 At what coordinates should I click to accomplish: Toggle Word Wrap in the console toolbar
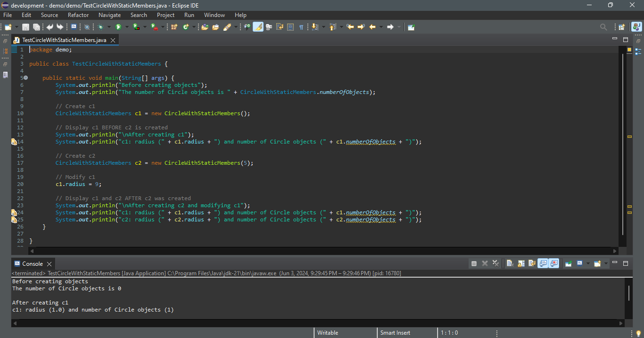(532, 263)
